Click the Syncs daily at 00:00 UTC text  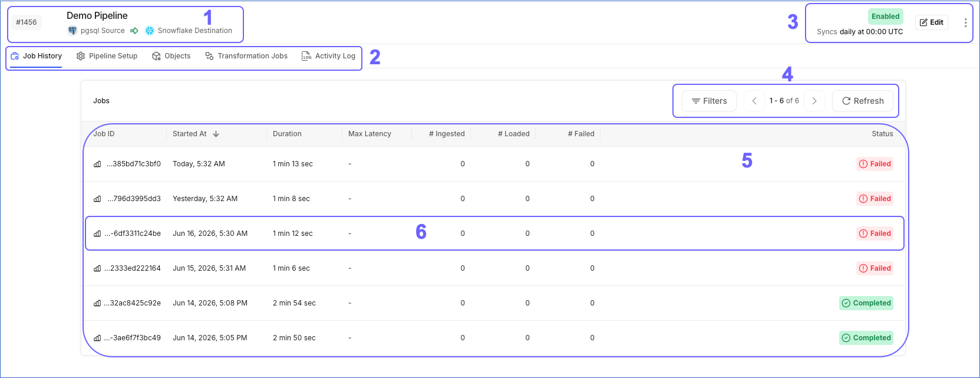tap(860, 32)
